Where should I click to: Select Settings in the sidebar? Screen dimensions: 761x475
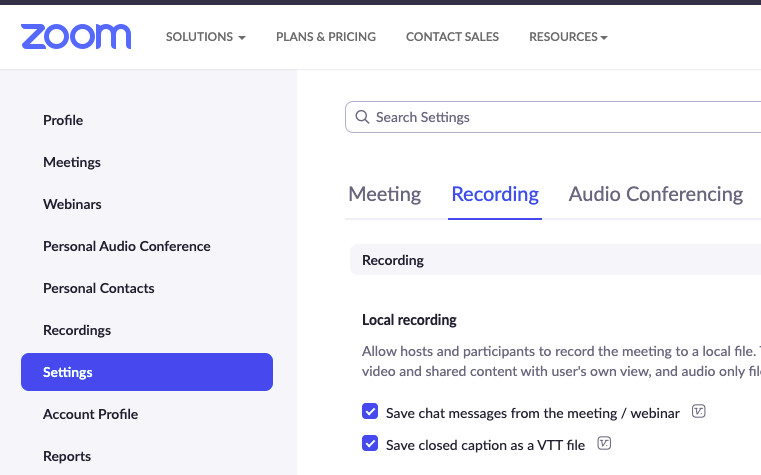pos(147,372)
